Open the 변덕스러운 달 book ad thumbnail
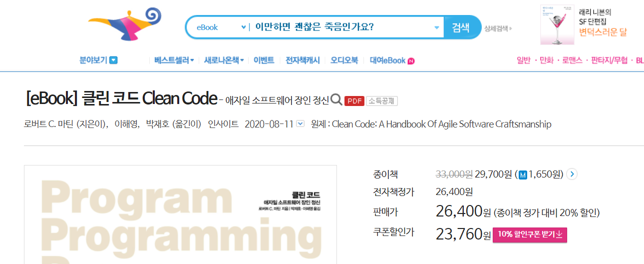Screen dimensions: 644x264 pyautogui.click(x=556, y=25)
